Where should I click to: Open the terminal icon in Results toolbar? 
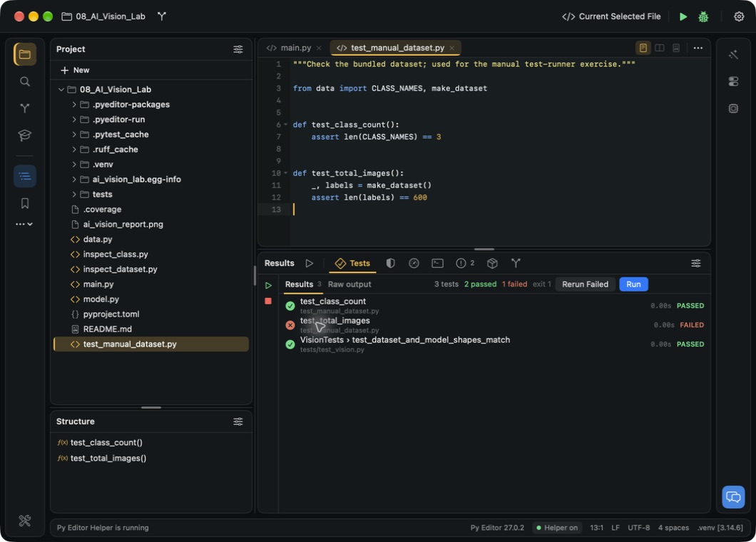pos(437,263)
